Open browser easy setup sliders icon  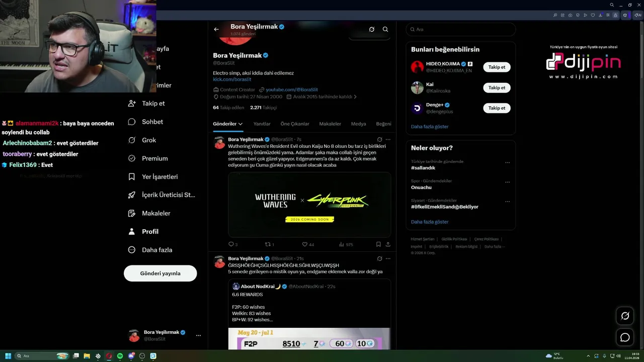coord(608,15)
